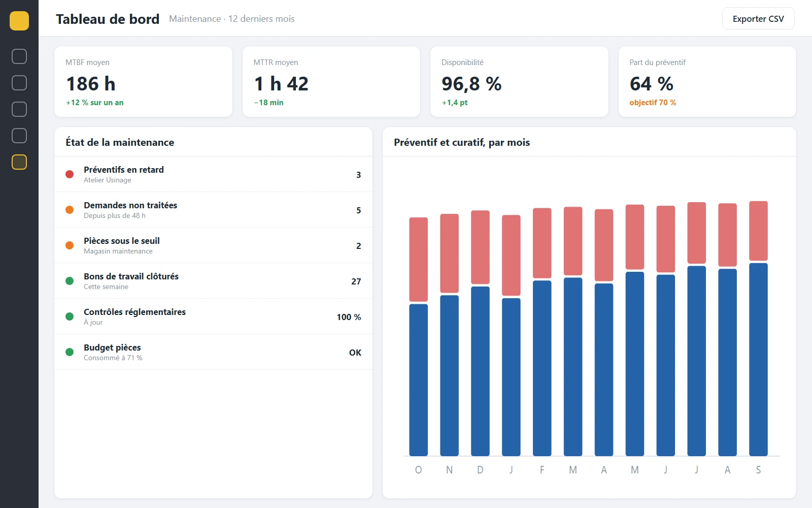This screenshot has width=812, height=508.
Task: Open the Préventifs en retard row label
Action: 124,170
